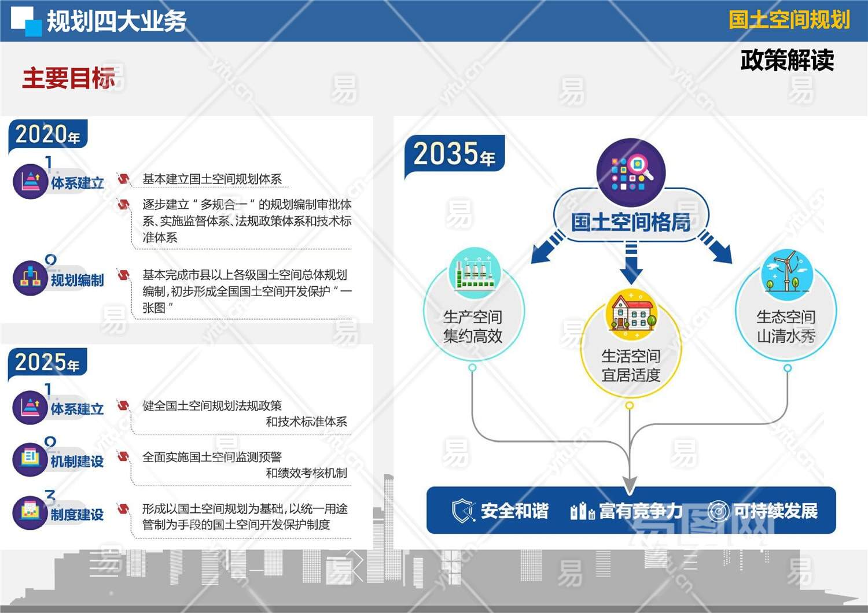The width and height of the screenshot is (868, 613).
Task: Click the red bullet beside 基本建立国土空间规划体系
Action: click(x=123, y=179)
